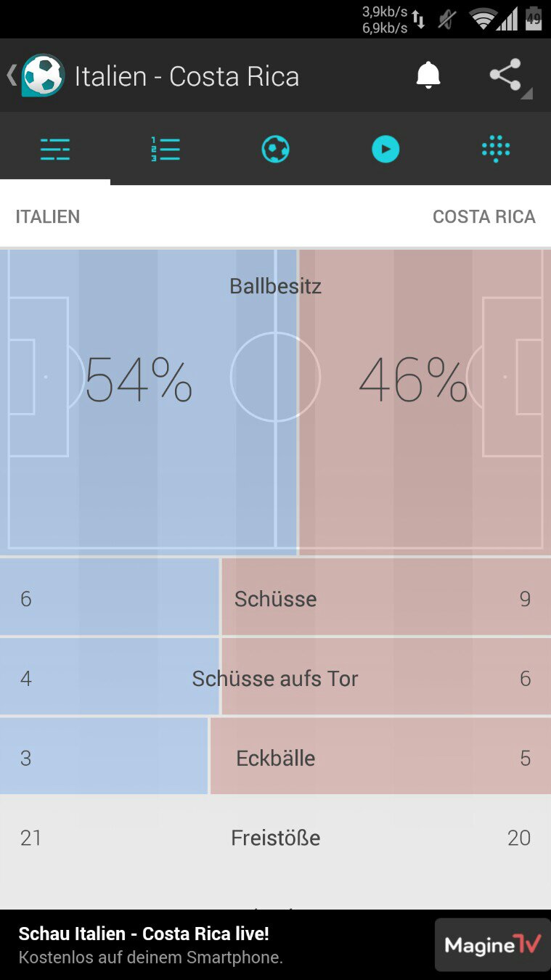This screenshot has height=980, width=551.
Task: Select the Eckbälle stat row
Action: click(x=275, y=759)
